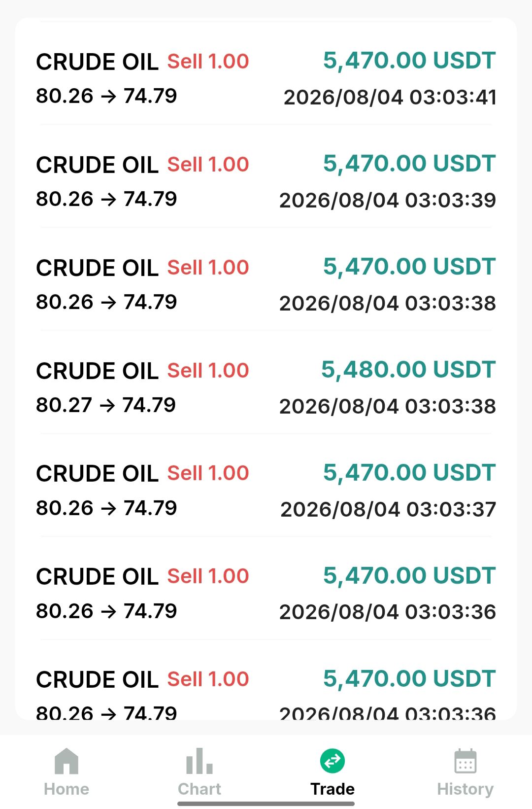
Task: Switch to the Chart tab label
Action: pos(199,789)
